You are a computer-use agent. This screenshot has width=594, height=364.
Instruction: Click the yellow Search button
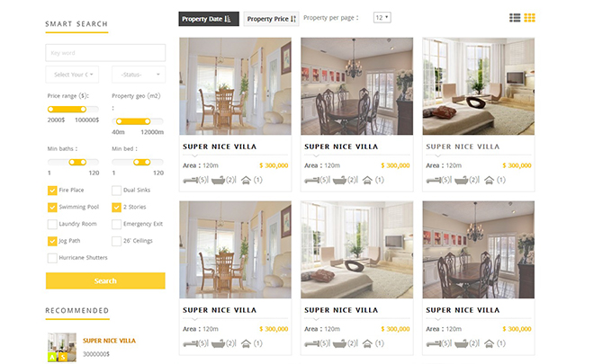click(x=105, y=280)
